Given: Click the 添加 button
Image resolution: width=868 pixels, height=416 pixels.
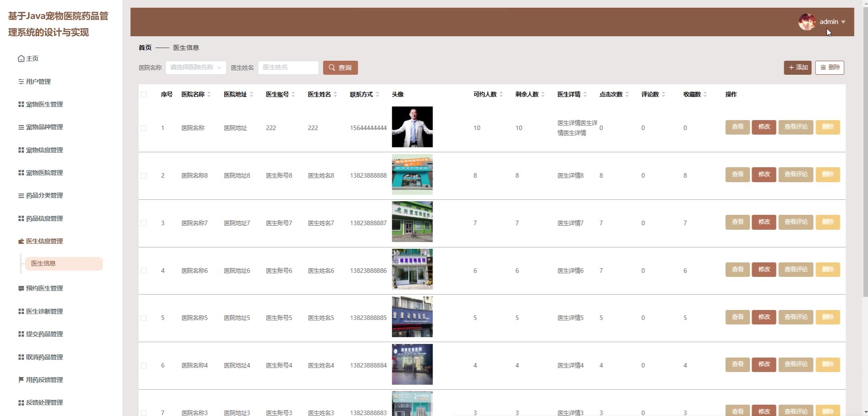Looking at the screenshot, I should (x=797, y=68).
